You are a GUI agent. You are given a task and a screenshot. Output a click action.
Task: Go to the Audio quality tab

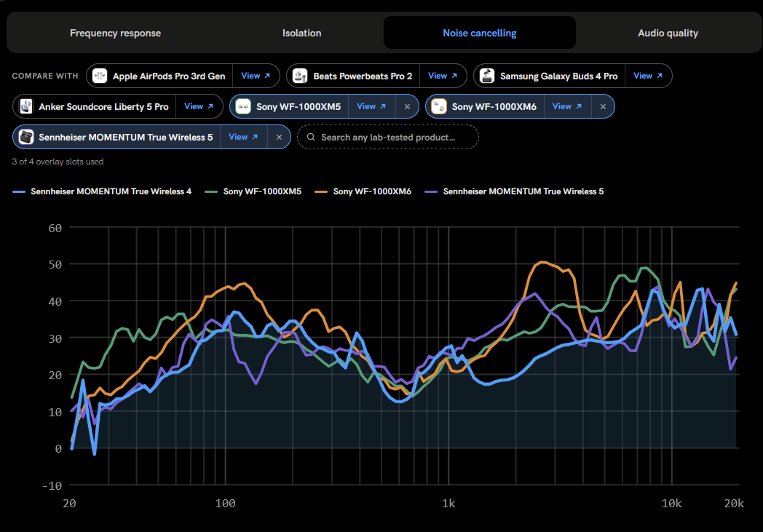click(x=668, y=33)
